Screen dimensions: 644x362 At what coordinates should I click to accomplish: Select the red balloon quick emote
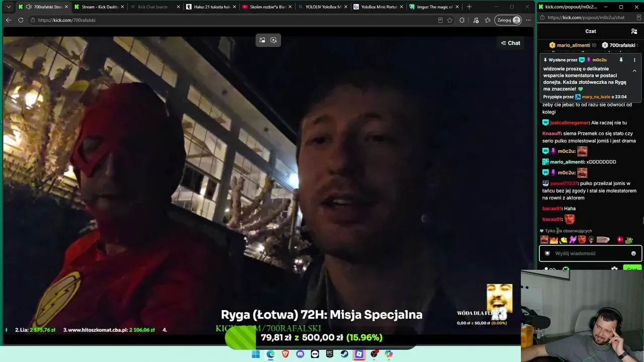click(620, 240)
